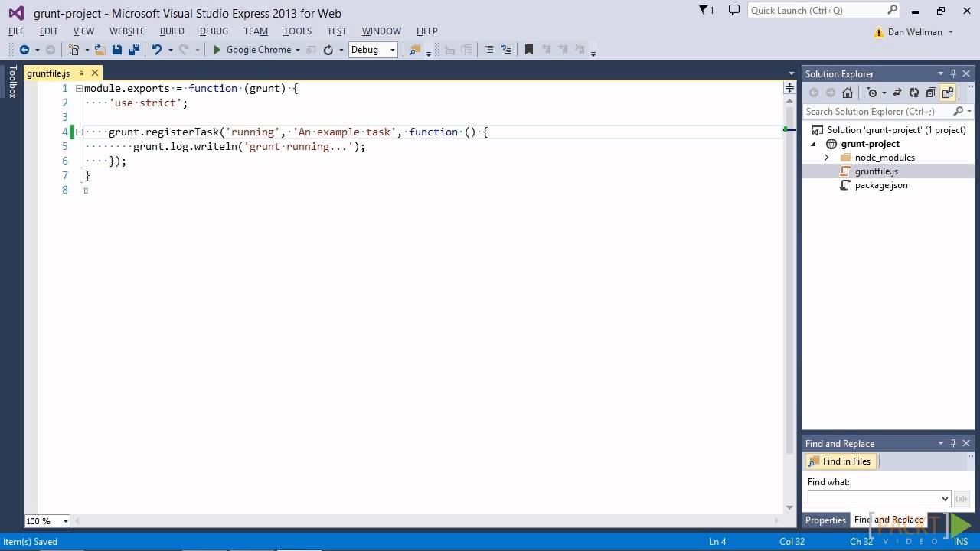The image size is (980, 551).
Task: Toggle auto-hide pin on Find and Replace
Action: click(x=953, y=443)
